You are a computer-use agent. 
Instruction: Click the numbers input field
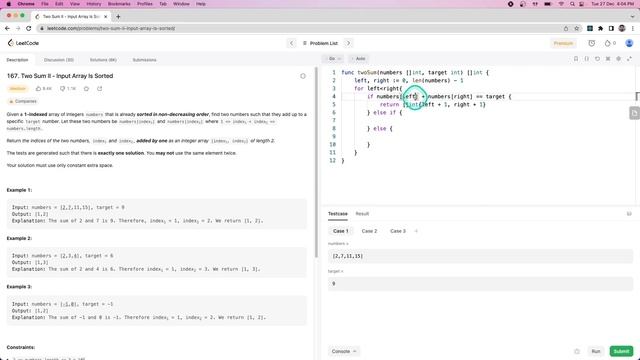(480, 256)
